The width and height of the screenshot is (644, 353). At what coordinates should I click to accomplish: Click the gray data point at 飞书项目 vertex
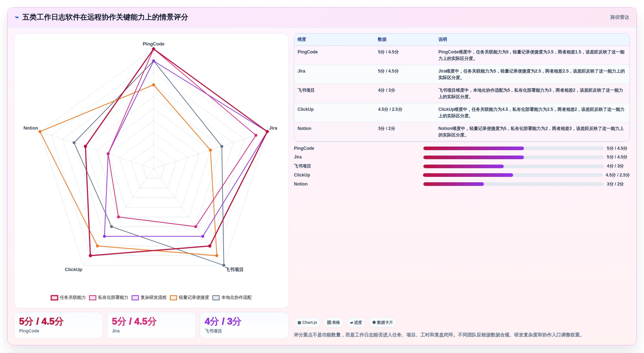pyautogui.click(x=224, y=265)
